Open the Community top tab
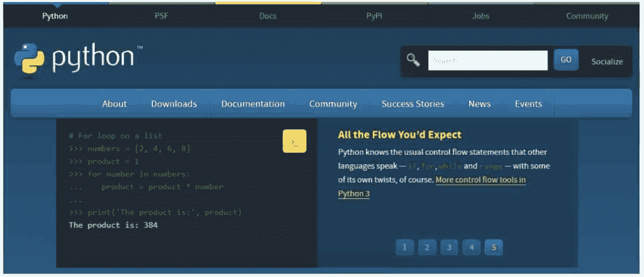Viewport: 644px width, 277px height. 587,16
